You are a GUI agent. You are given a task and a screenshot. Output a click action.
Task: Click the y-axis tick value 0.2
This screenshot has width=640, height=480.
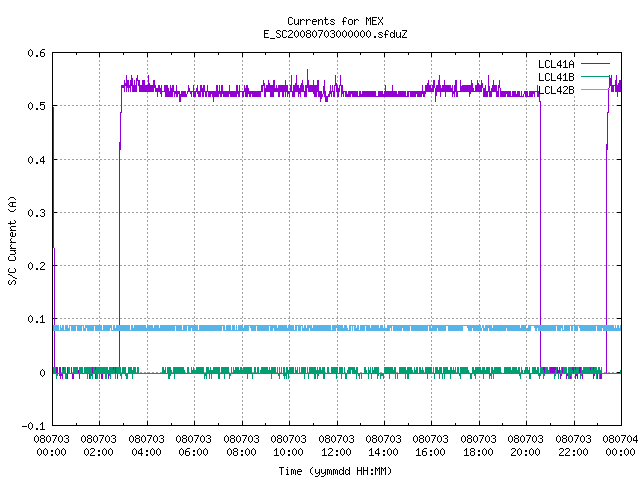[x=36, y=266]
